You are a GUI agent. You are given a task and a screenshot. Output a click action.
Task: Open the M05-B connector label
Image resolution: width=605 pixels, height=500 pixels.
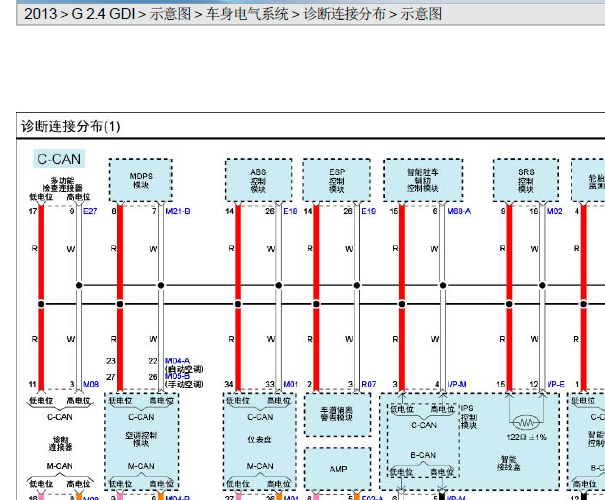pos(177,376)
